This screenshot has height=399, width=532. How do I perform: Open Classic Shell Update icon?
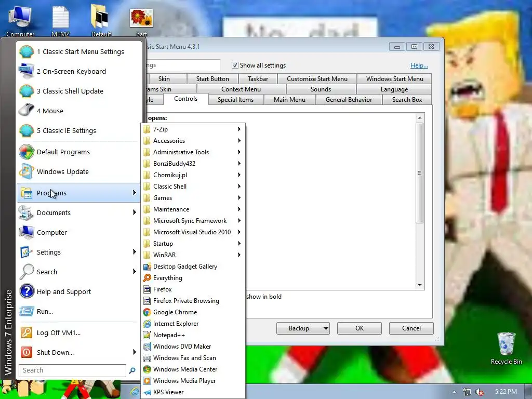pos(26,91)
